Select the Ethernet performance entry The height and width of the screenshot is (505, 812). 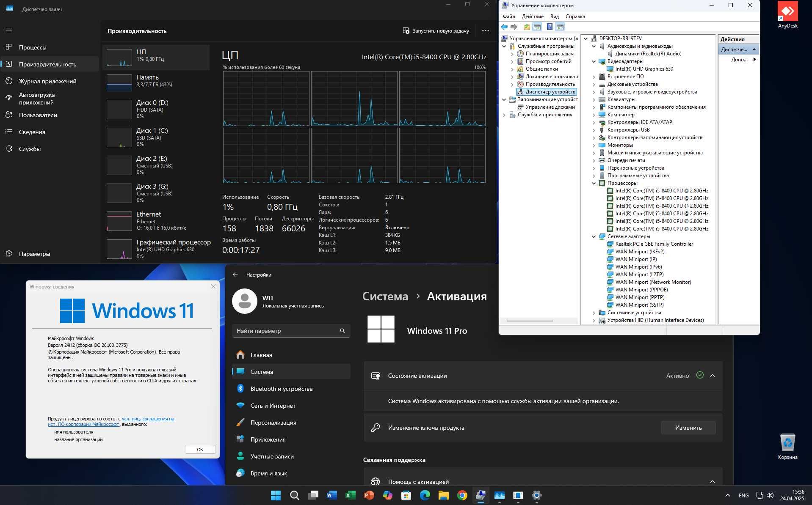pos(156,221)
